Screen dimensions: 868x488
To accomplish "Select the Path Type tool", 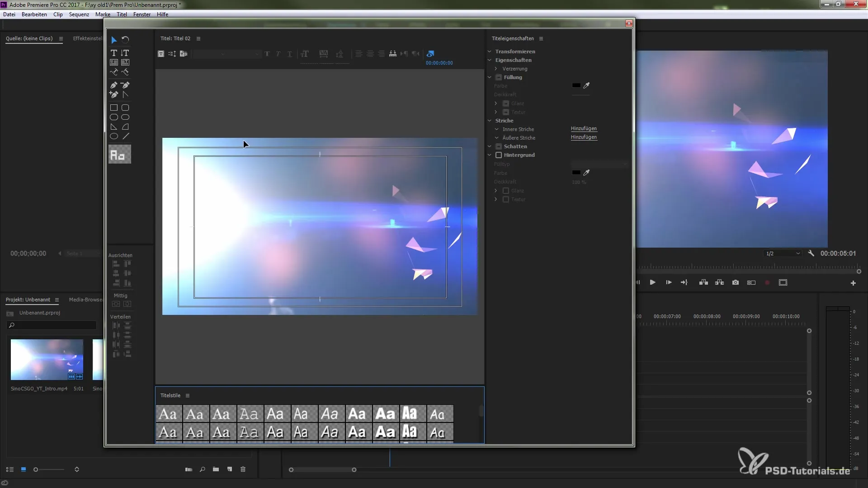I will pos(114,72).
